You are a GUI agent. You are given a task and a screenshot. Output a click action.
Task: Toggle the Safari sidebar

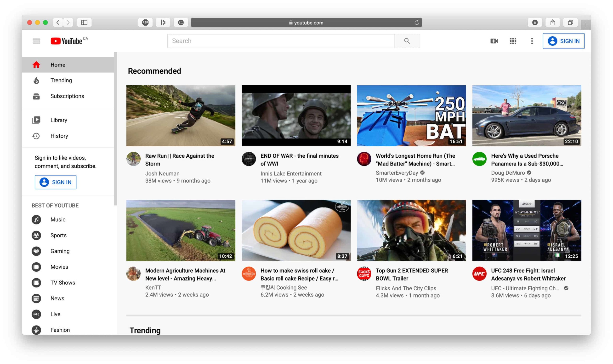84,22
